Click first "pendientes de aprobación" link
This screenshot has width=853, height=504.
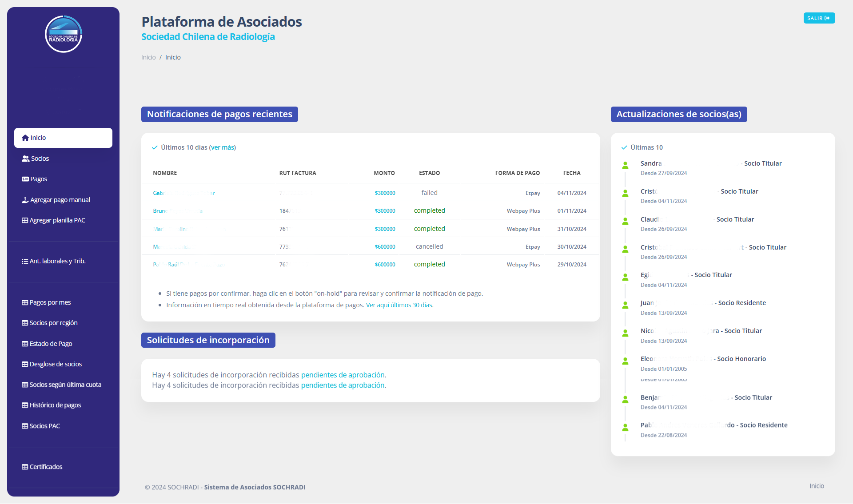click(x=343, y=375)
